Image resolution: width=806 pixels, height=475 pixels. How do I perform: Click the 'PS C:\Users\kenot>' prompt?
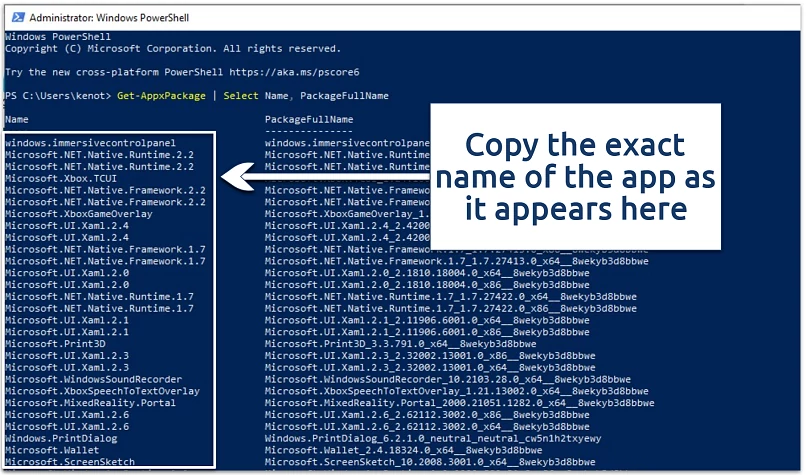coord(58,96)
